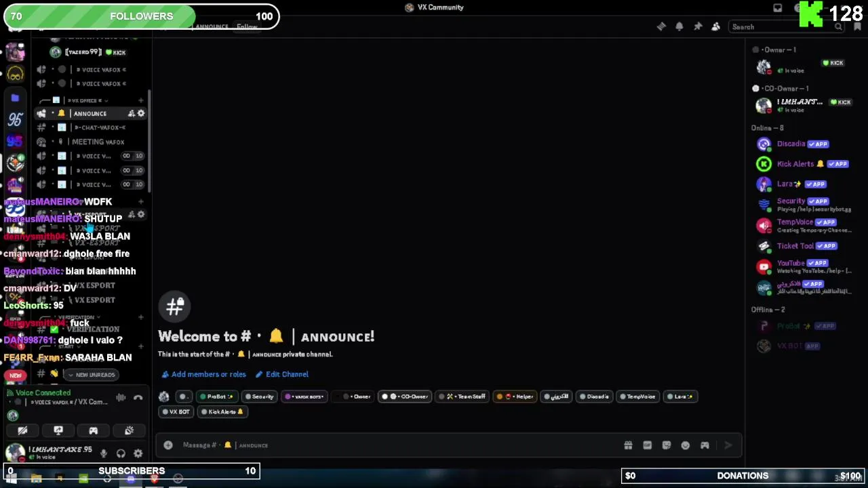Open the GIF picker icon

pos(647,445)
